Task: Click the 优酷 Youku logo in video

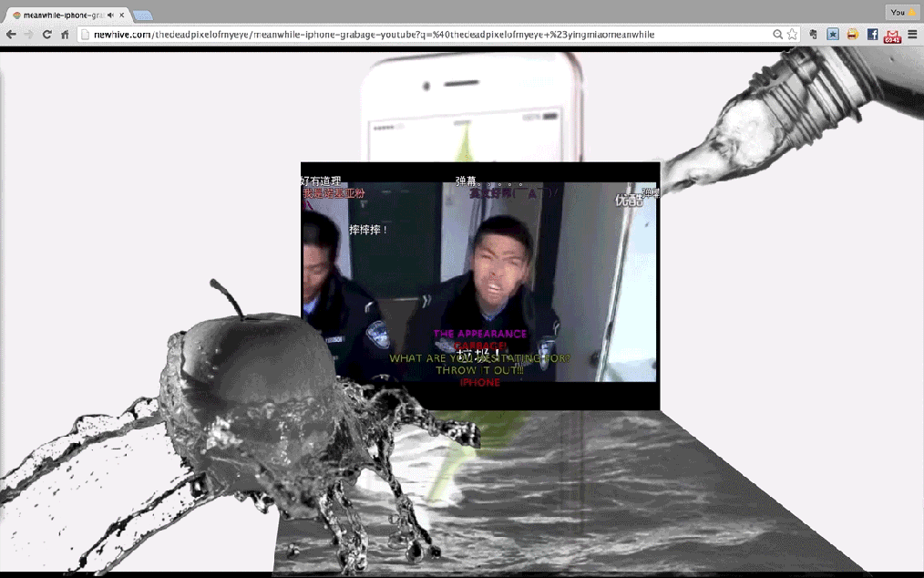Action: point(629,200)
